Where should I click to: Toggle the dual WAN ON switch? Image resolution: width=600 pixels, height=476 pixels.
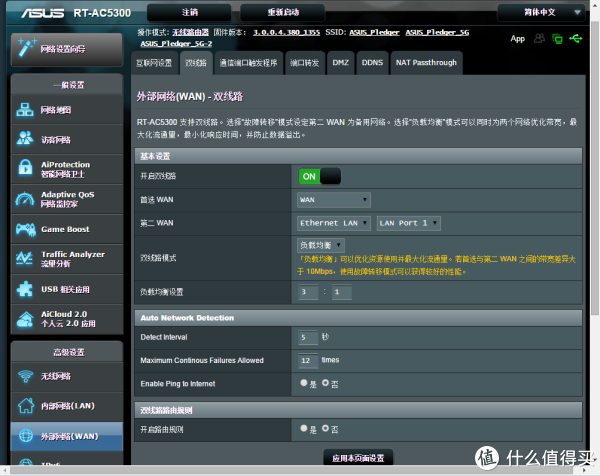(x=320, y=176)
